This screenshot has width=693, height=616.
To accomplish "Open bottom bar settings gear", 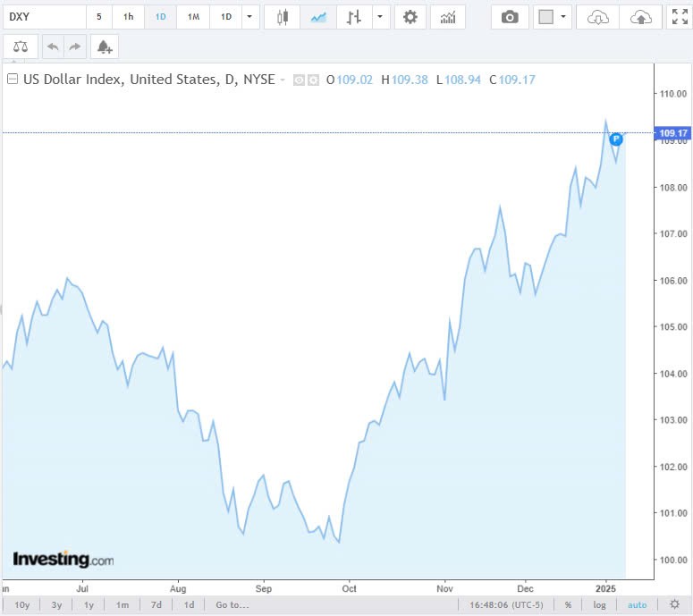I will (x=674, y=604).
